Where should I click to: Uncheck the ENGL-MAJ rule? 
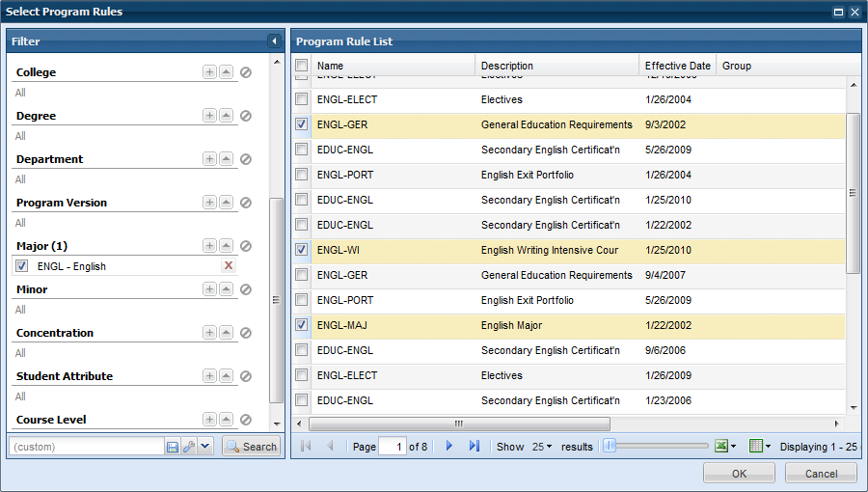pyautogui.click(x=301, y=325)
